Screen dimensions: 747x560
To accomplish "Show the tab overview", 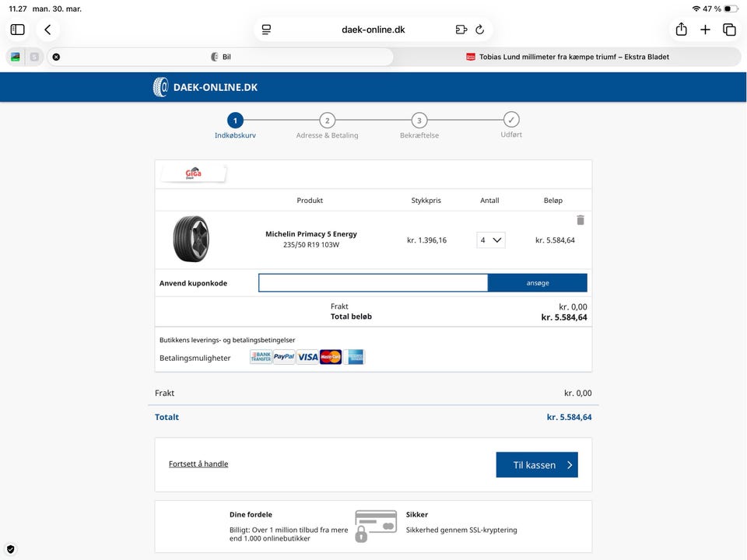I will (729, 30).
